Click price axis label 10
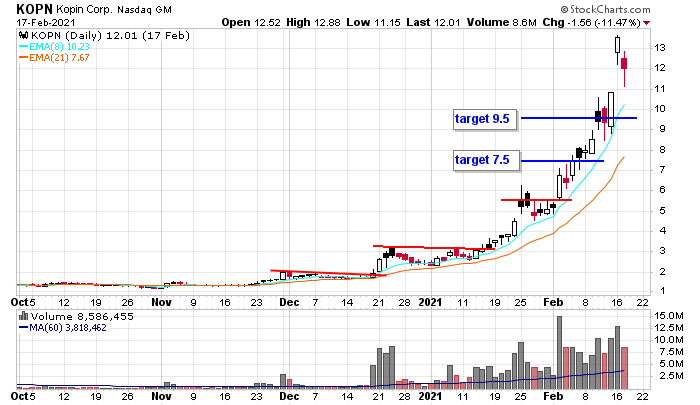 [x=660, y=109]
